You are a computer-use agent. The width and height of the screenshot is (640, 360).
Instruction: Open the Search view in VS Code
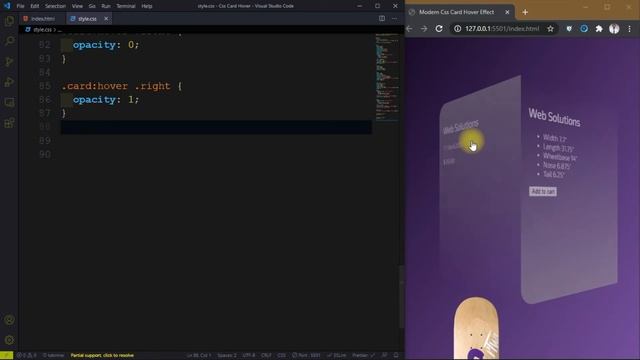9,41
